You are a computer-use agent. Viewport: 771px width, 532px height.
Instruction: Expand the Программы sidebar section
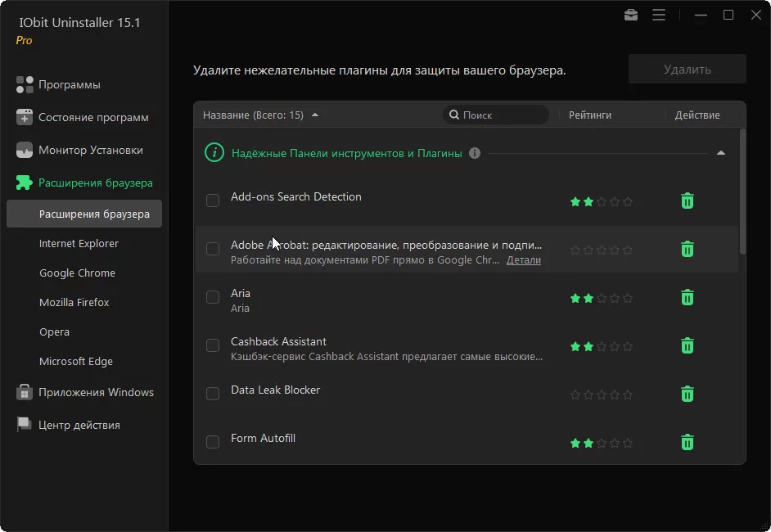pos(70,84)
